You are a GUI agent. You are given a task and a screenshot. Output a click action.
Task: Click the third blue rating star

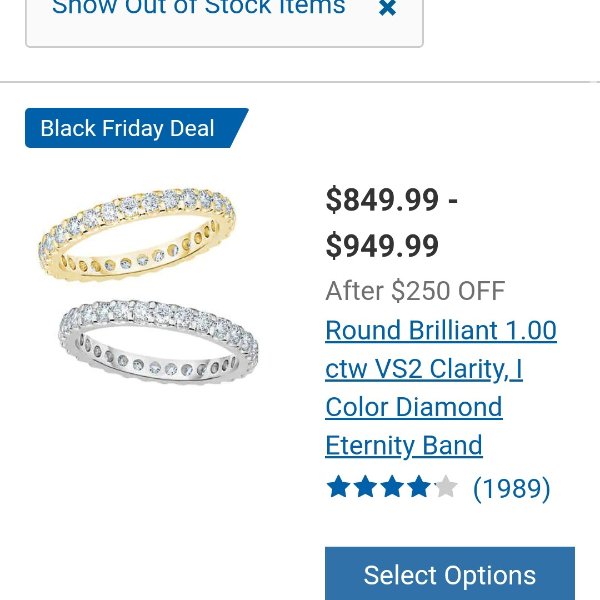tap(392, 487)
